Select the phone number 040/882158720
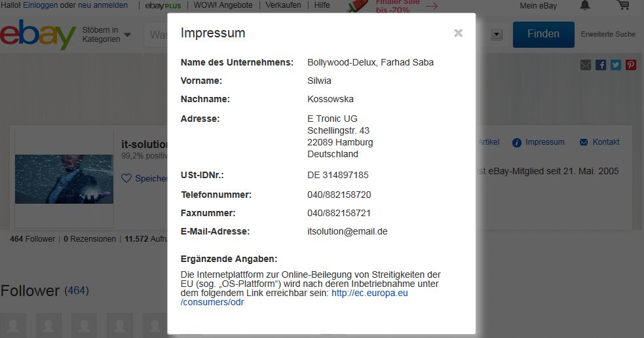The width and height of the screenshot is (644, 338). pos(339,195)
